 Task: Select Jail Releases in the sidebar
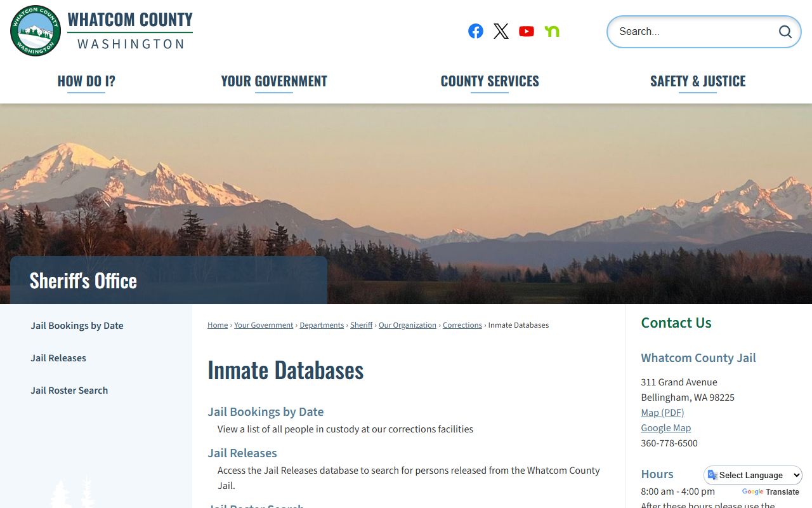coord(58,358)
